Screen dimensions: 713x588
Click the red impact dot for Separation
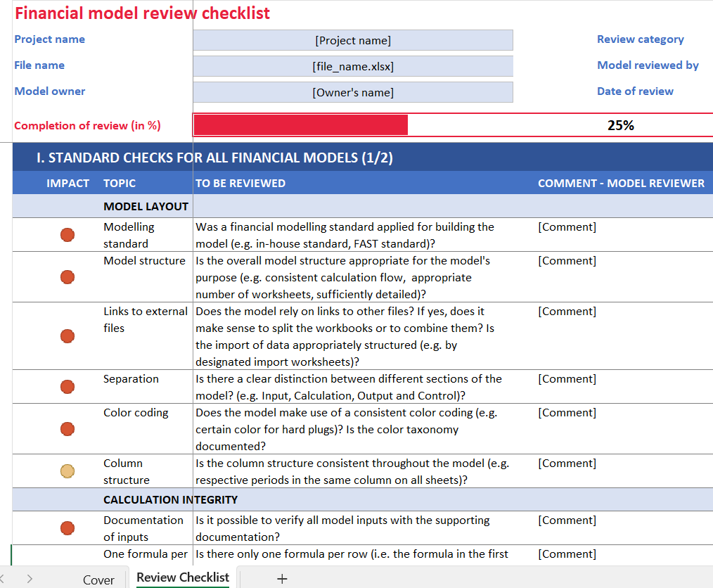[x=68, y=387]
